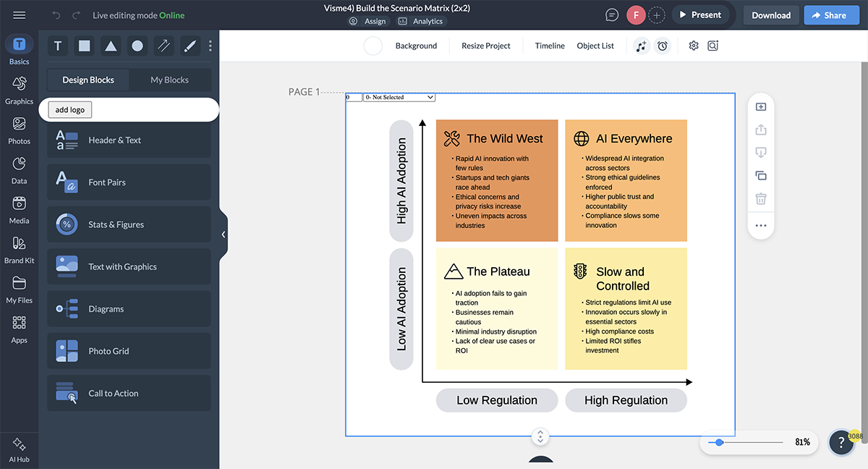Open more shape options three-dot menu
This screenshot has height=469, width=868.
click(210, 46)
